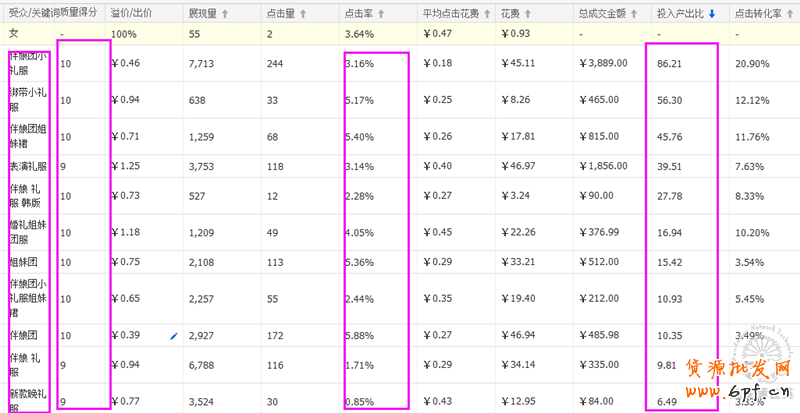Click the sort arrow next to 点击转化率
Screen dimensions: 800x413
tap(789, 15)
